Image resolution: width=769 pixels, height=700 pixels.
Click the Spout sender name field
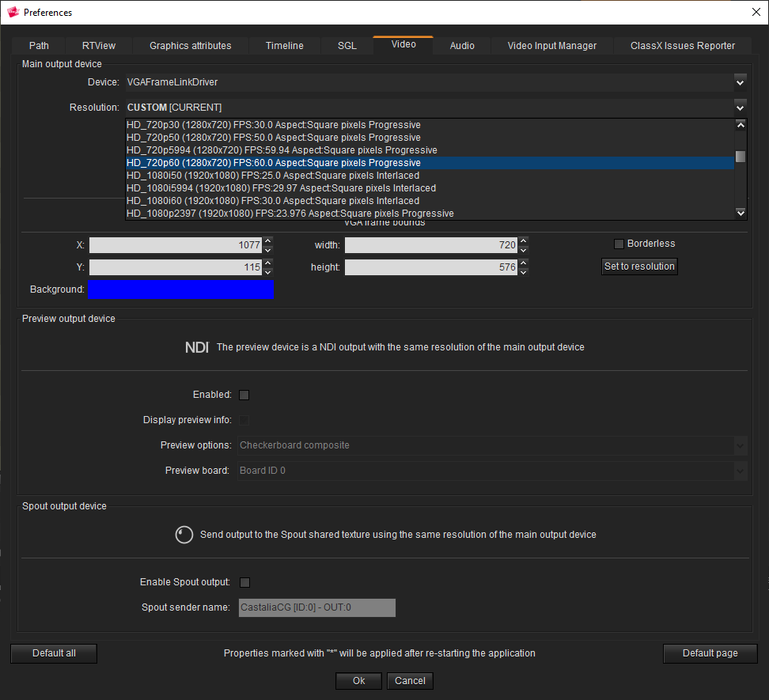(x=316, y=607)
